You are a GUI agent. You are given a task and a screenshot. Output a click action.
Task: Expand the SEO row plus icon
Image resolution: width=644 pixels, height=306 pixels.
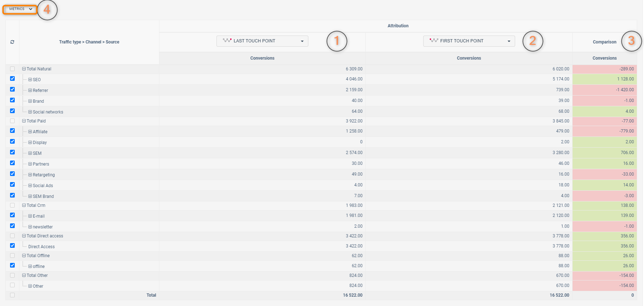click(30, 80)
